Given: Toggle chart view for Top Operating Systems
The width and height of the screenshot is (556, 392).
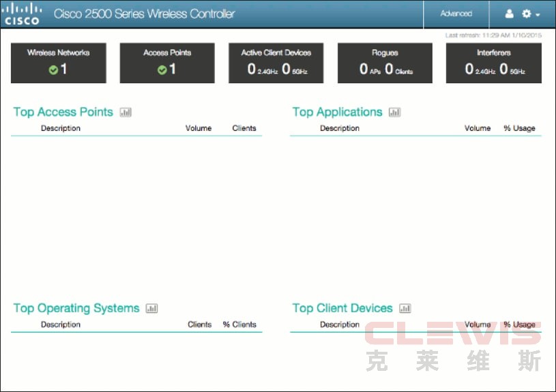Looking at the screenshot, I should (x=151, y=308).
